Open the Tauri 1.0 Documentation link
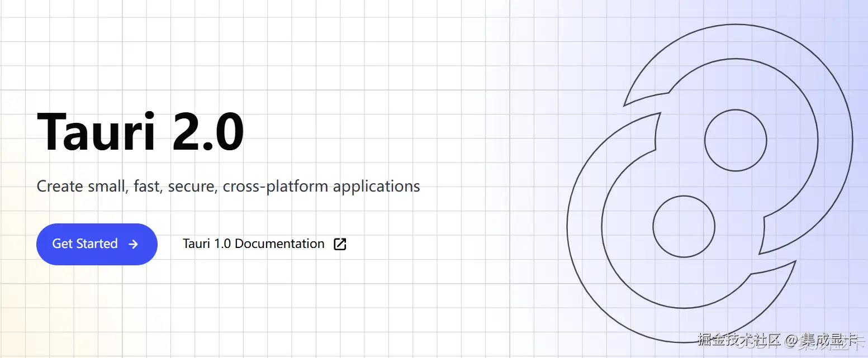 tap(264, 244)
